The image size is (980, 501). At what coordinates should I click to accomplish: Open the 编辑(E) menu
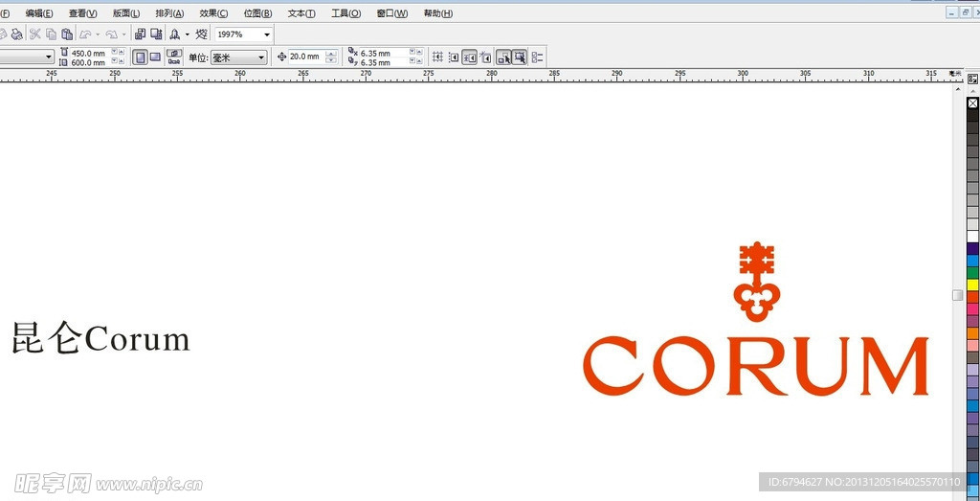[39, 13]
